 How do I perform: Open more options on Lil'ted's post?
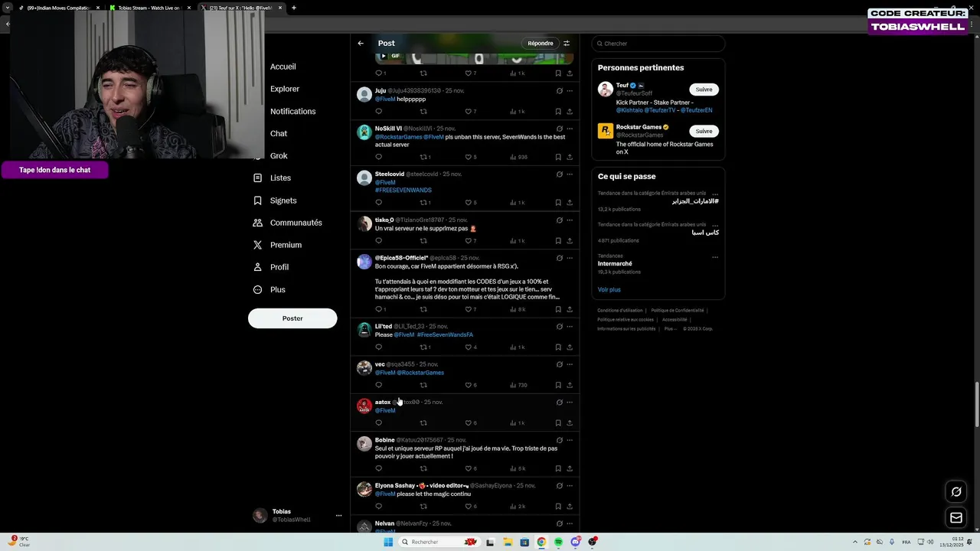pos(570,327)
